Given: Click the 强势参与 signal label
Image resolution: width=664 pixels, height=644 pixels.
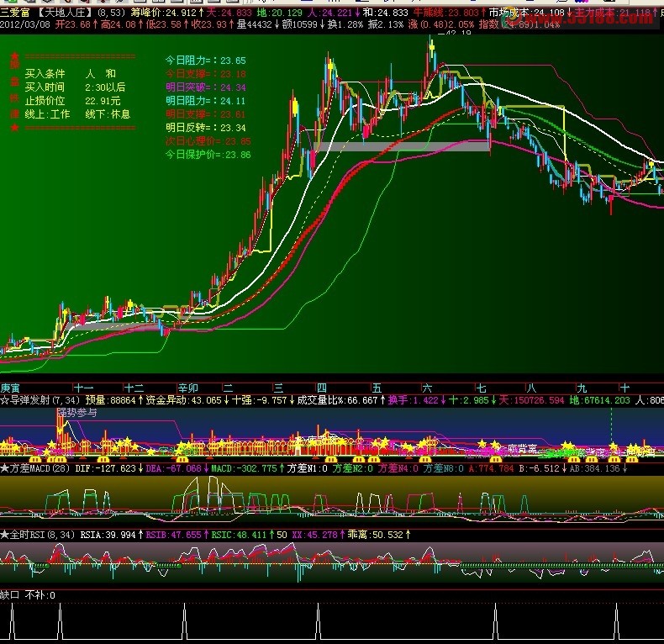Looking at the screenshot, I should (x=76, y=413).
